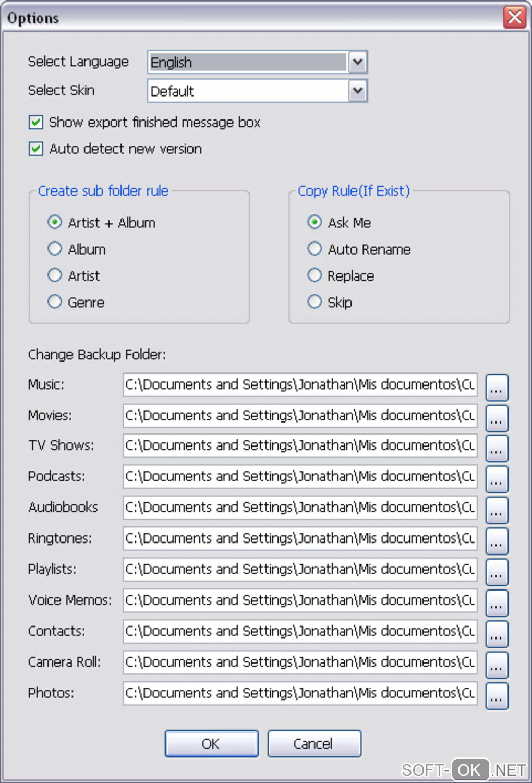Click the Photos folder browse button
Viewport: 532px width, 783px height.
pos(497,695)
